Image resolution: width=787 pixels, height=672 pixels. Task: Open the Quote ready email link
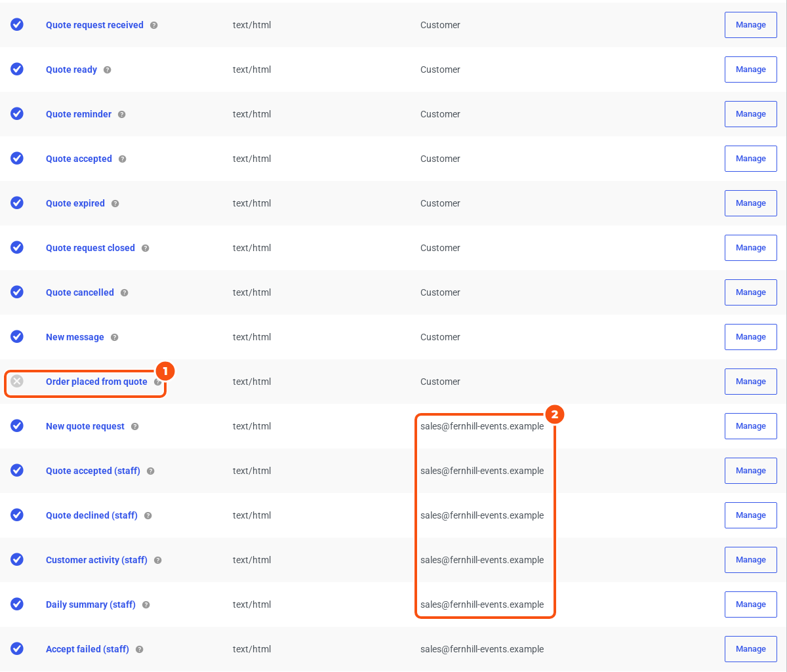pos(71,69)
